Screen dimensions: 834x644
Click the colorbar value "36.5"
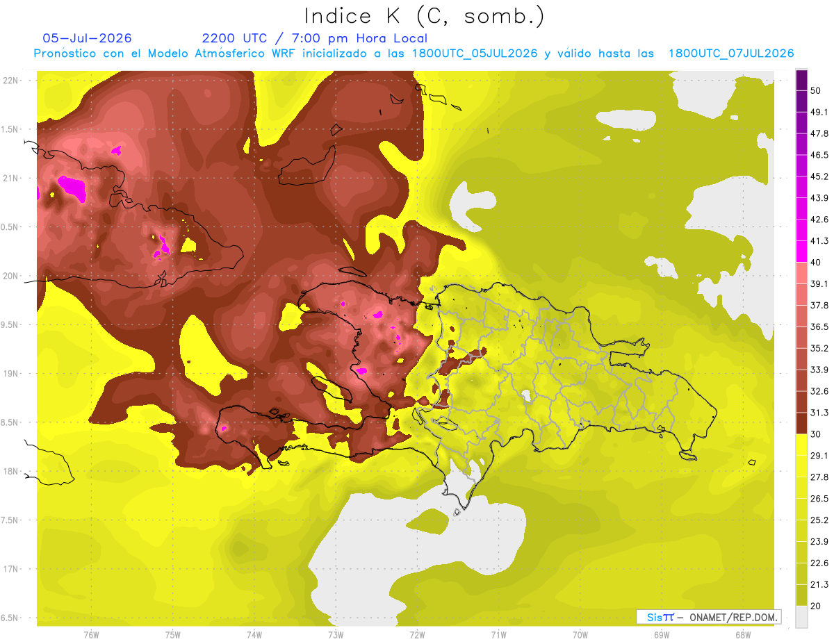(x=819, y=327)
